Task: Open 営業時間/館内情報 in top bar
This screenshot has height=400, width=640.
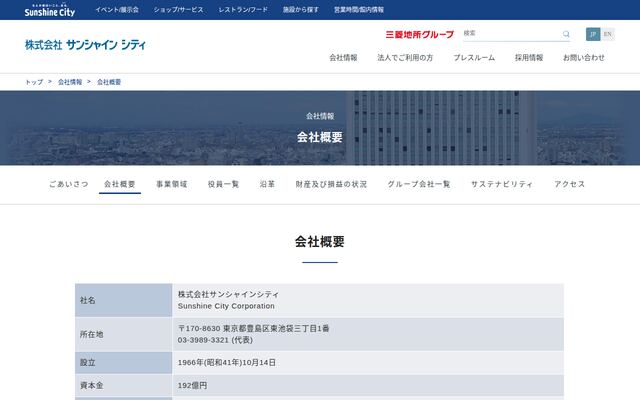Action: tap(359, 9)
